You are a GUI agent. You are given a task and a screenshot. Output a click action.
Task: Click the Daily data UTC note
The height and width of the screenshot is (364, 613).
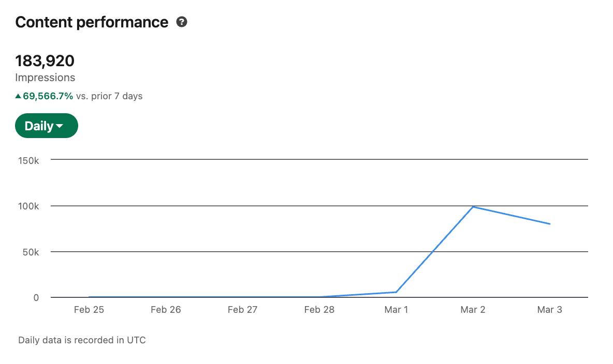(x=82, y=340)
